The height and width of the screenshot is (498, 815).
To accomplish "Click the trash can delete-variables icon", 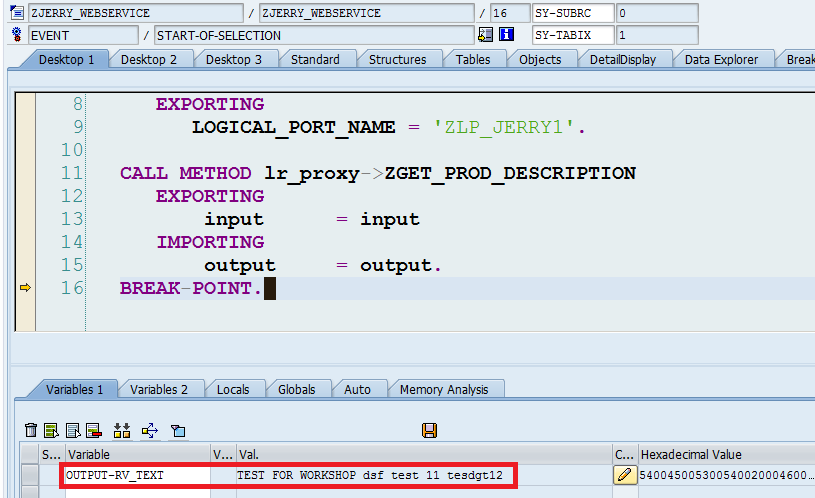I will point(31,430).
